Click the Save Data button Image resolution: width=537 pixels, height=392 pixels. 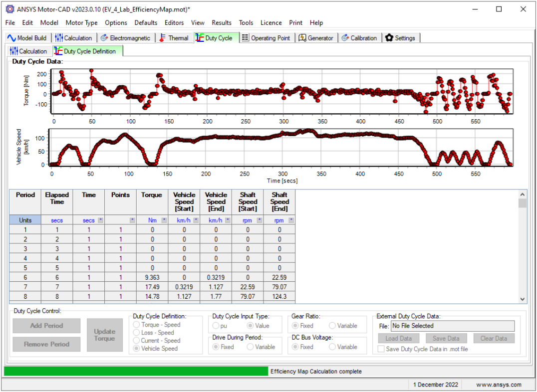446,338
